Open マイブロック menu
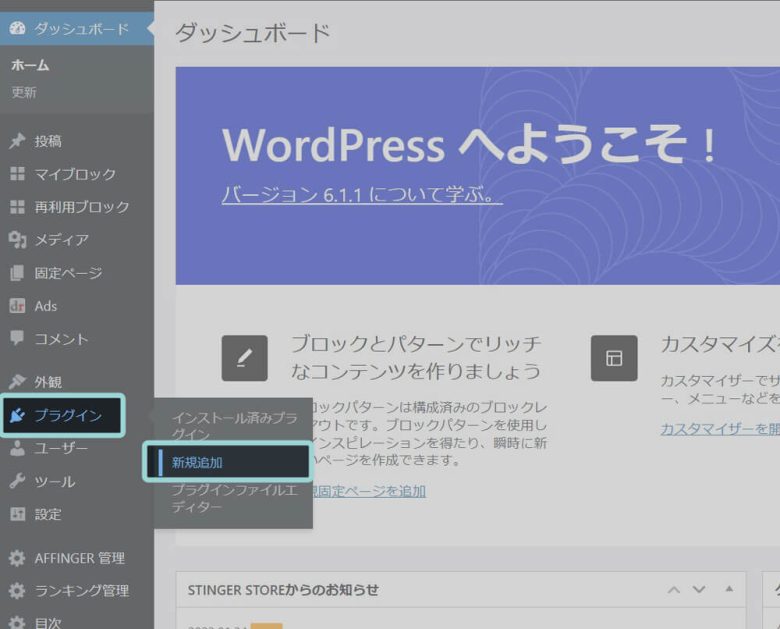This screenshot has width=780, height=629. point(77,174)
